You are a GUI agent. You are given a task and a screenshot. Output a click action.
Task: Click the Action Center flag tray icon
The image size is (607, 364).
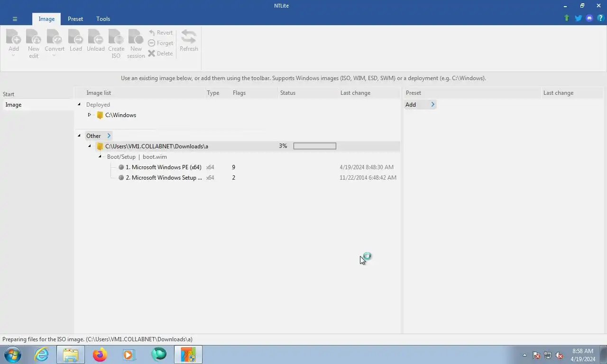click(x=536, y=355)
